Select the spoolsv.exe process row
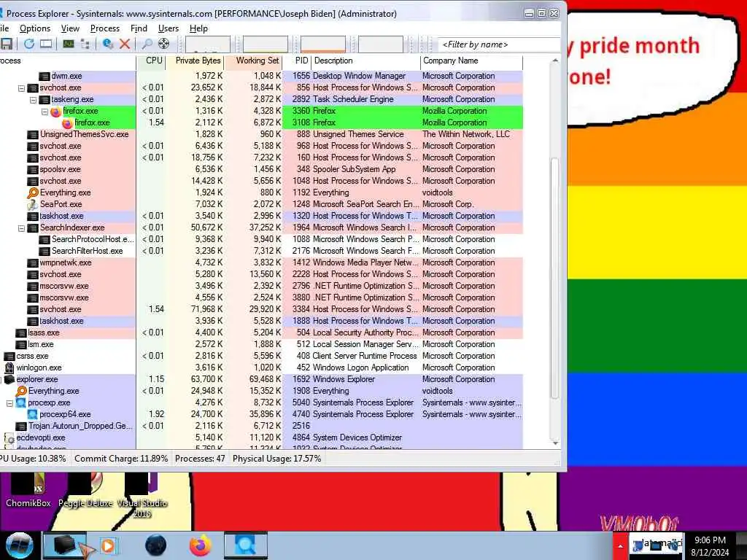This screenshot has height=560, width=747. pos(261,169)
